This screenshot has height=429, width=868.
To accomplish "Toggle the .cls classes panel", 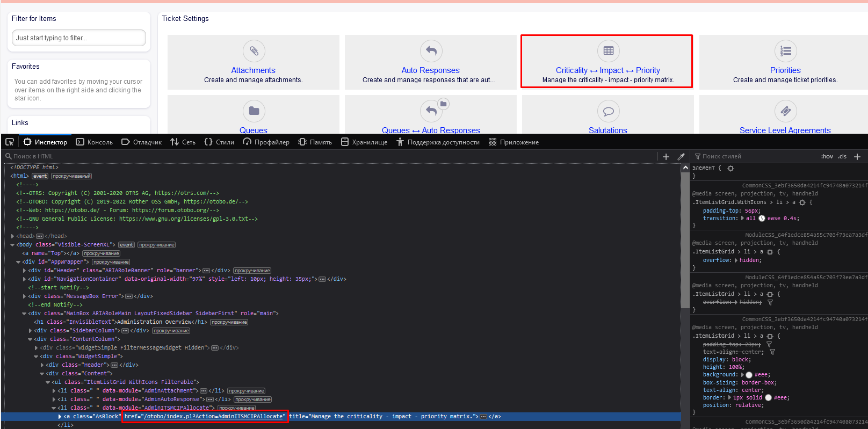I will (842, 157).
